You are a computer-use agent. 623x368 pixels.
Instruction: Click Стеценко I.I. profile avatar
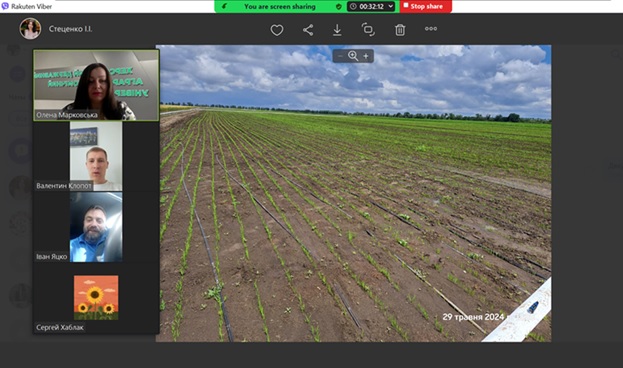coord(30,29)
